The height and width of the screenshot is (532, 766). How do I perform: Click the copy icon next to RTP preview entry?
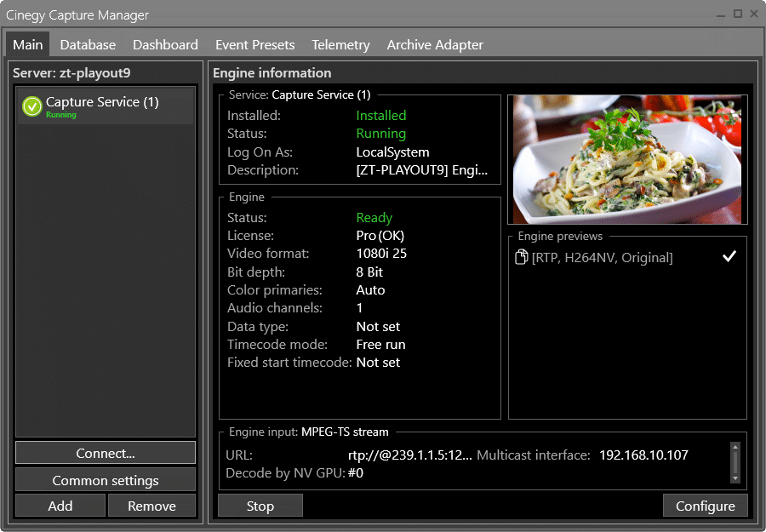(521, 256)
